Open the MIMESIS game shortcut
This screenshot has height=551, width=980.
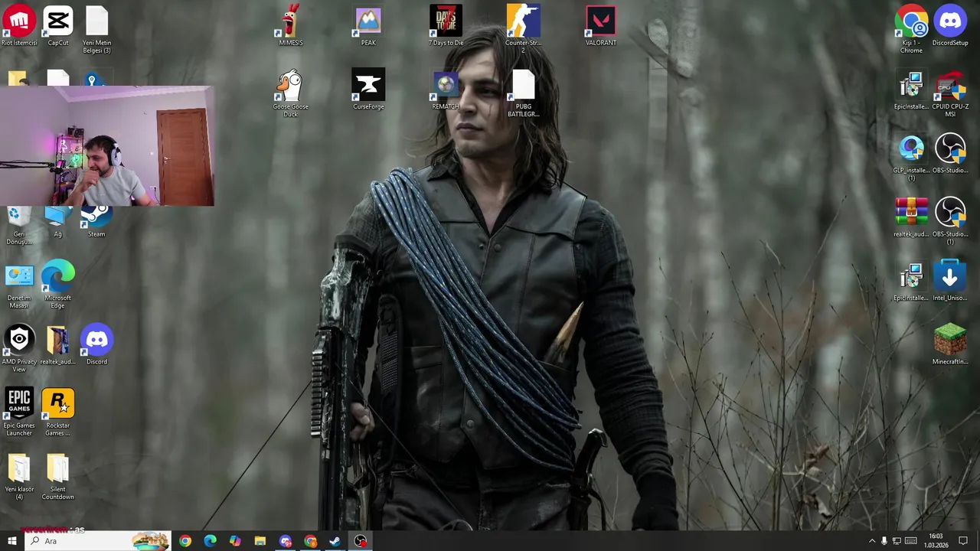click(x=291, y=25)
